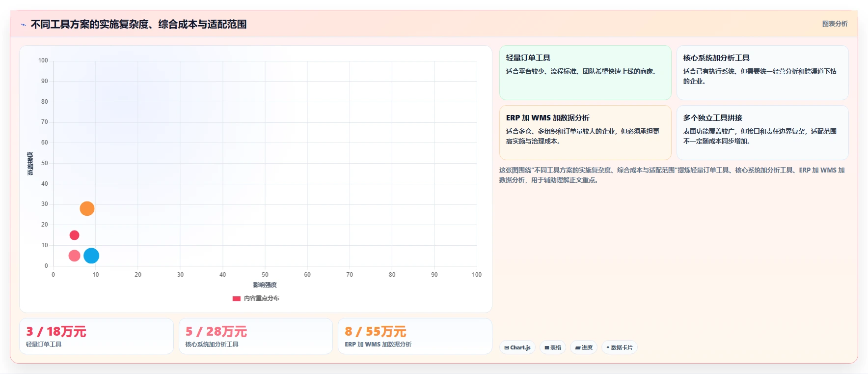Select the small red bubble in the chart

pos(74,235)
